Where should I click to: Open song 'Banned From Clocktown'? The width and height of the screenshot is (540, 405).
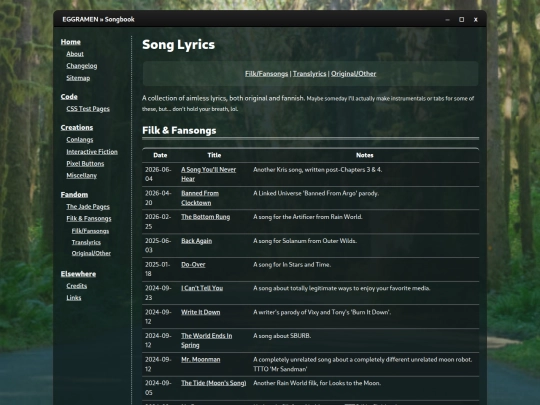click(x=200, y=198)
